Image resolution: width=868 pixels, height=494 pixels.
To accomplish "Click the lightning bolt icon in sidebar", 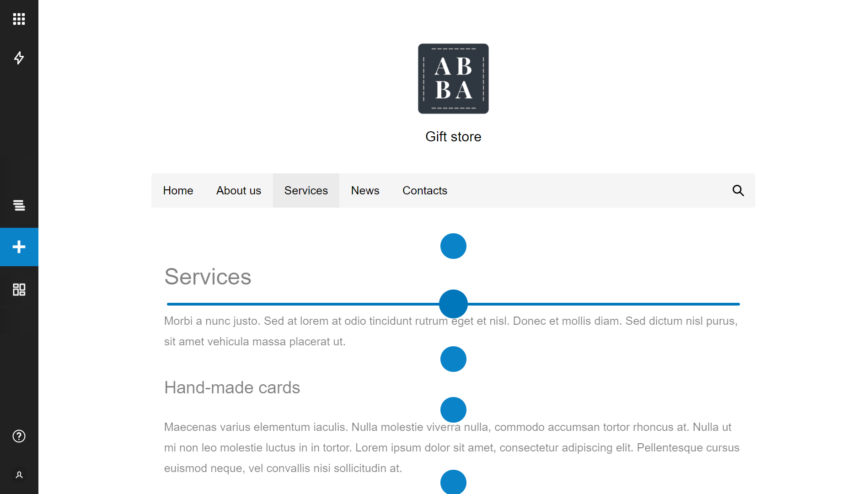I will tap(19, 58).
